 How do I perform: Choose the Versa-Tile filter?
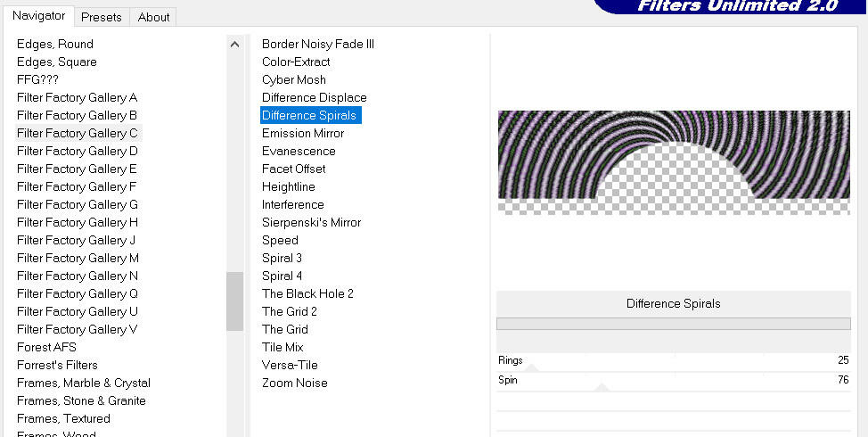290,365
